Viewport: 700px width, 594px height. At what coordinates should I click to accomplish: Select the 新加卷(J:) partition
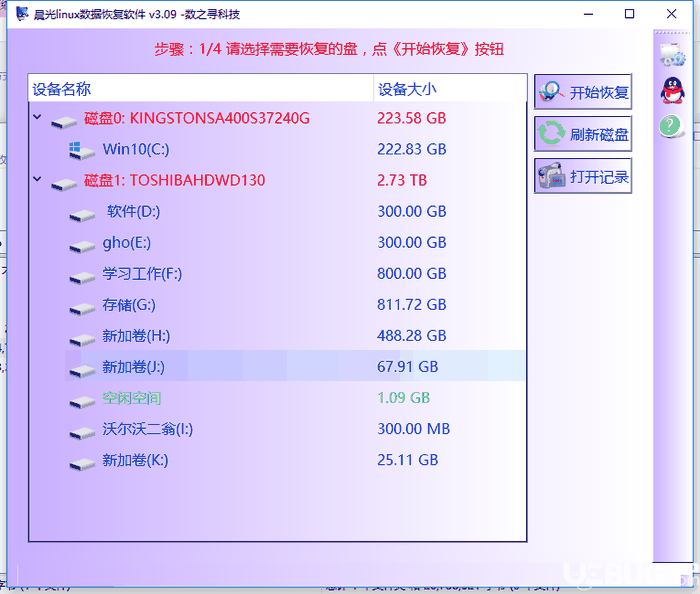pos(133,367)
